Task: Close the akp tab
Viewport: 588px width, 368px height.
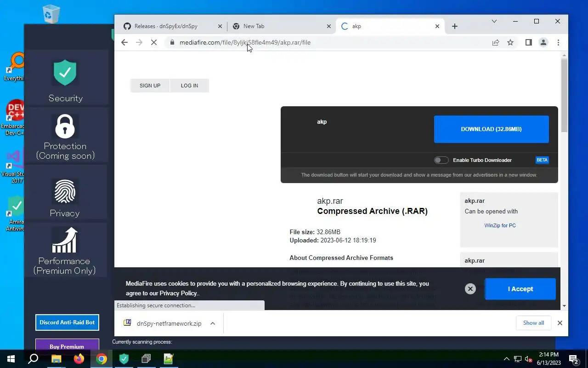Action: [437, 26]
